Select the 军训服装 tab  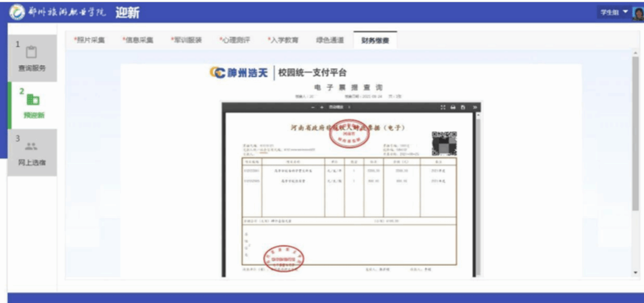pos(186,41)
